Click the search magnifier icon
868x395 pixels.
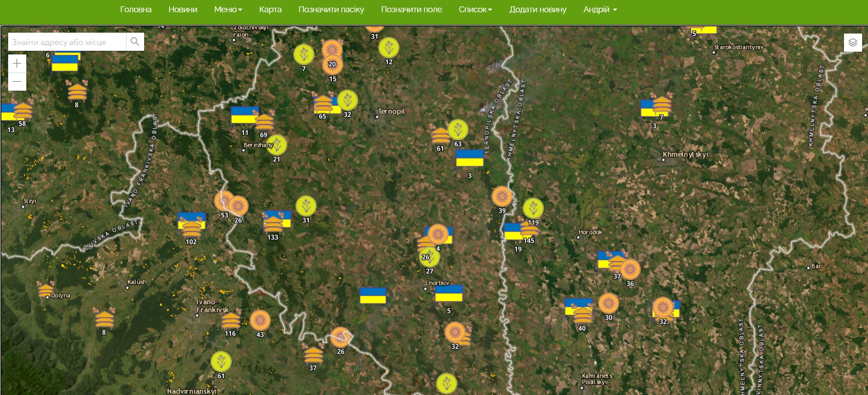click(x=135, y=42)
